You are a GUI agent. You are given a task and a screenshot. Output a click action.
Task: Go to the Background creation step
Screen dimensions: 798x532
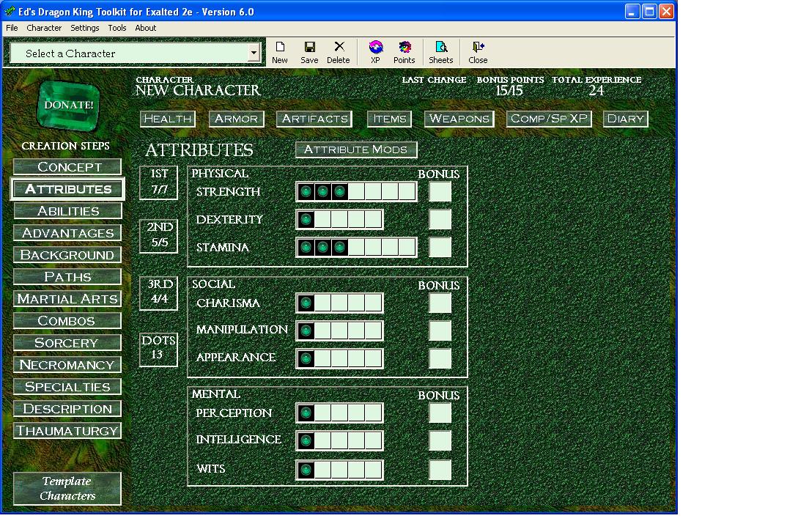pyautogui.click(x=67, y=254)
